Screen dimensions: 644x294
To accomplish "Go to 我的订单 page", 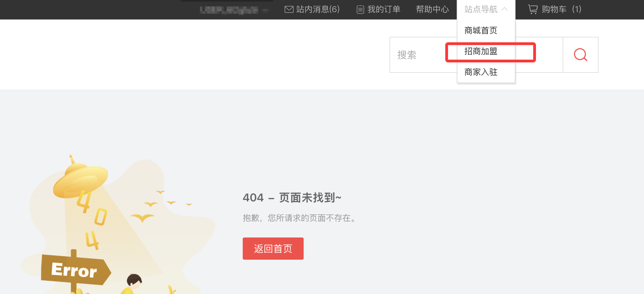I will click(x=384, y=9).
